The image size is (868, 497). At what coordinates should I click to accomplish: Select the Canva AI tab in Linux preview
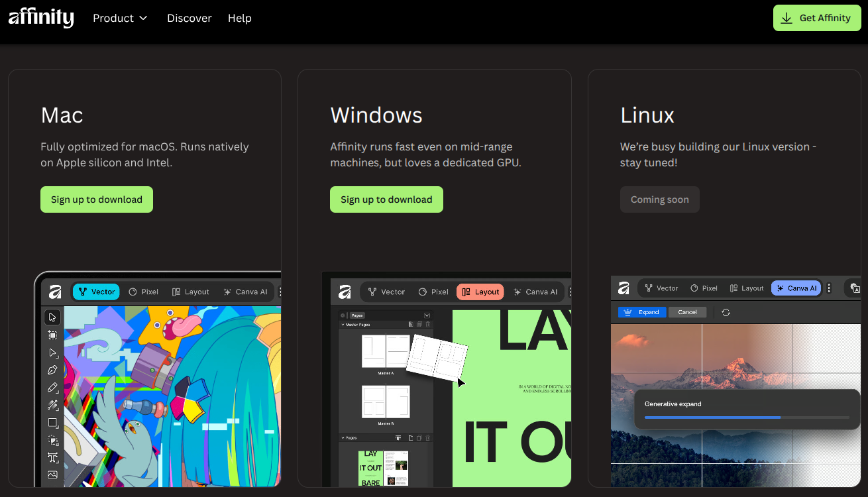pyautogui.click(x=796, y=288)
